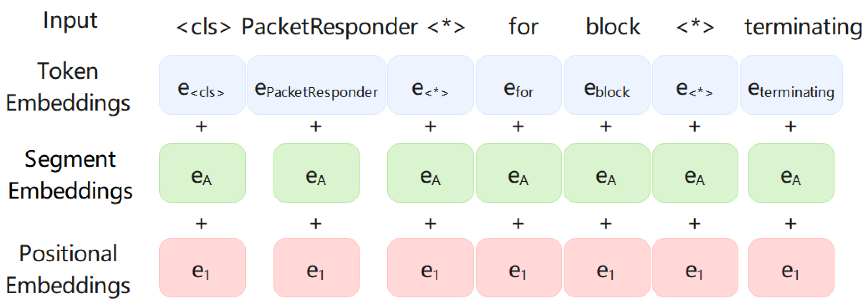Select the ePacketResponder token embedding box
Viewport: 868px width, 303px height.
coord(316,85)
